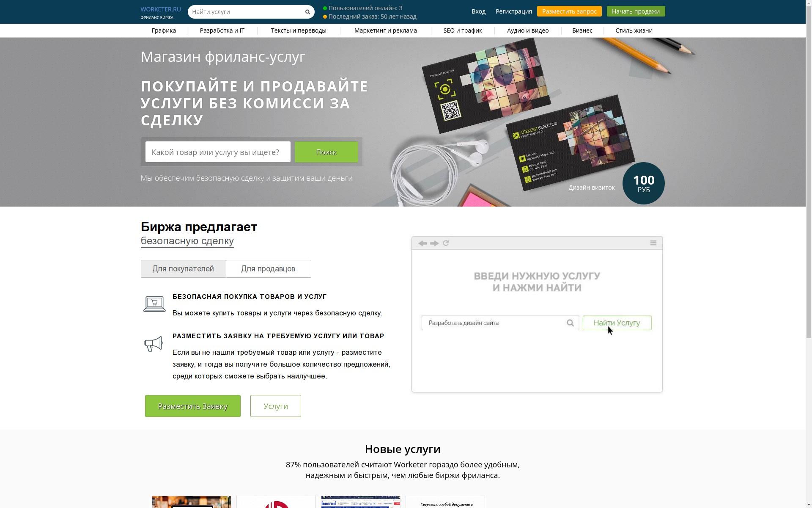Click the round '100 РУБ' price badge
The height and width of the screenshot is (508, 812).
click(x=643, y=183)
